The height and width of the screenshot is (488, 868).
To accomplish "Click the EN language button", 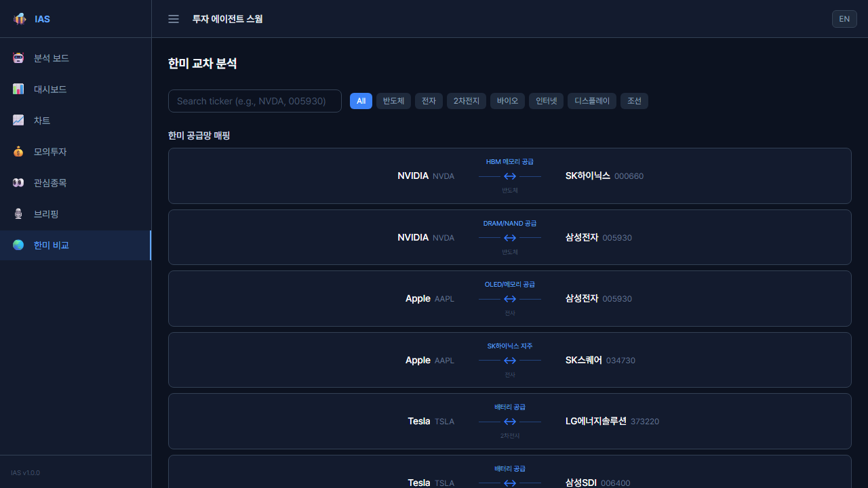I will click(x=844, y=19).
